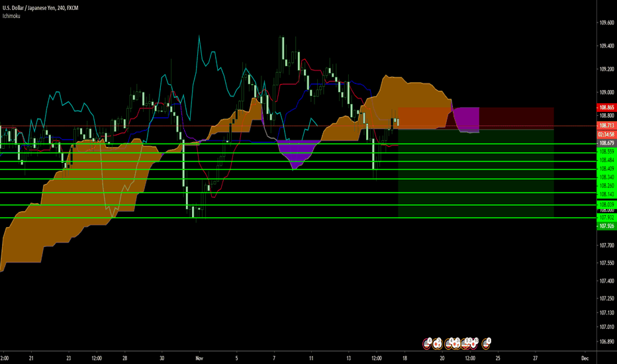Click the 02:34:58 bar countdown timer

click(606, 134)
